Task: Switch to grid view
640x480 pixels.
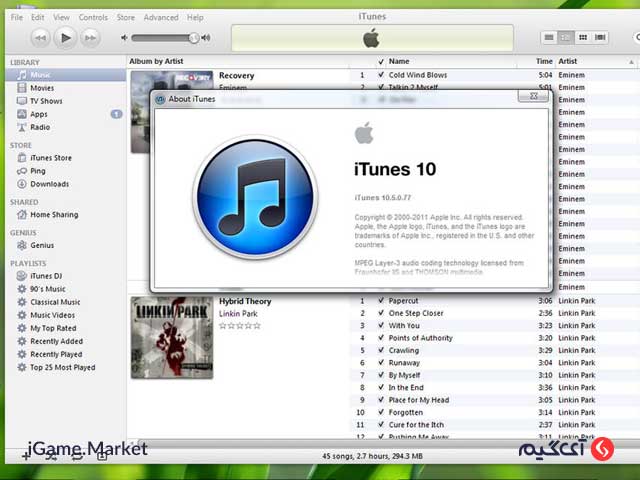Action: pos(583,38)
